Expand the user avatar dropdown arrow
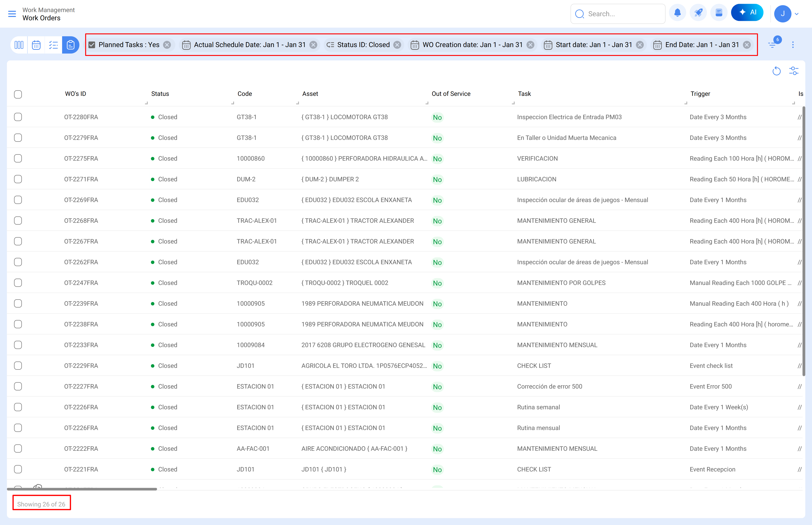The image size is (812, 525). pyautogui.click(x=797, y=14)
